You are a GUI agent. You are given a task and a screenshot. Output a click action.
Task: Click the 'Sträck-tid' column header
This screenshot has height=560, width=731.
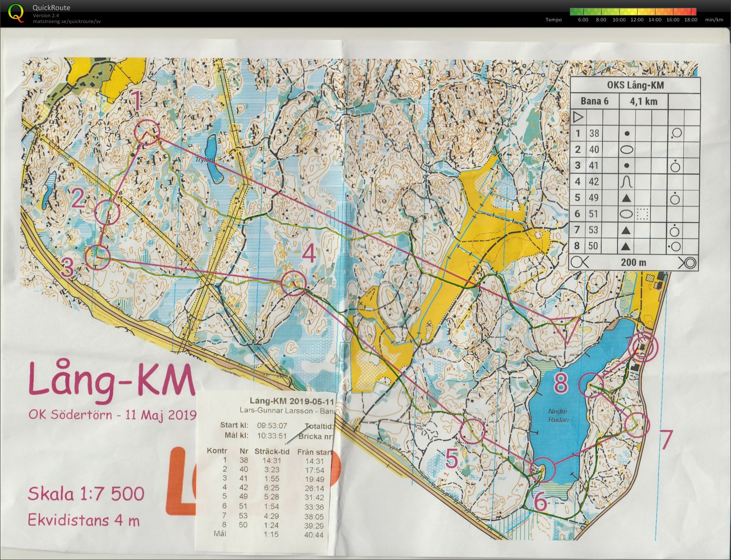pyautogui.click(x=272, y=451)
